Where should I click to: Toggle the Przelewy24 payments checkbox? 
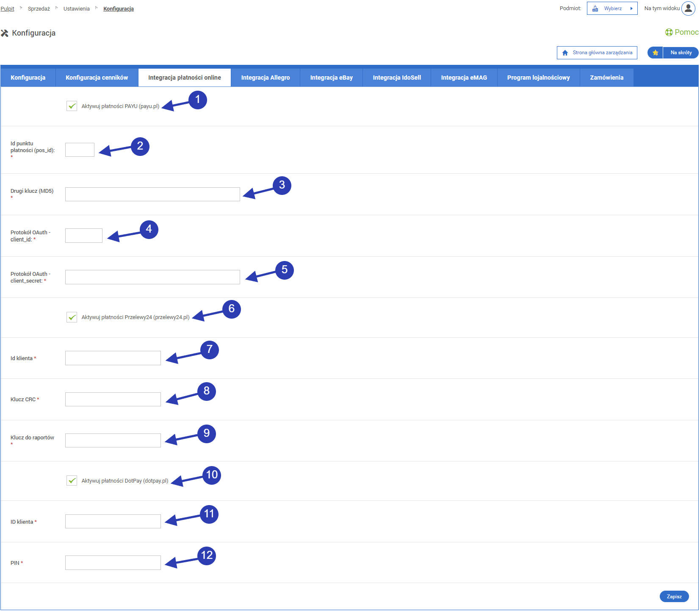click(x=72, y=317)
